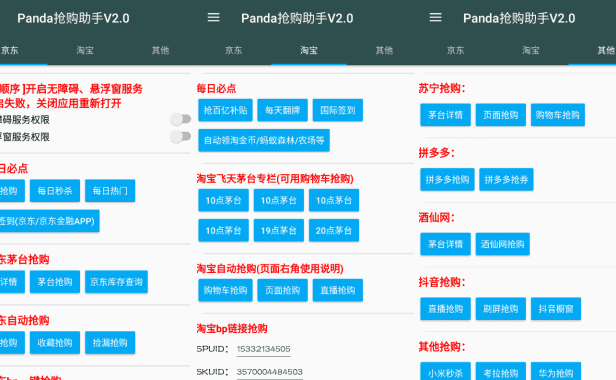This screenshot has height=380, width=616.
Task: Tap 页面抢购 under 淘宝自动抢购
Action: click(x=282, y=290)
